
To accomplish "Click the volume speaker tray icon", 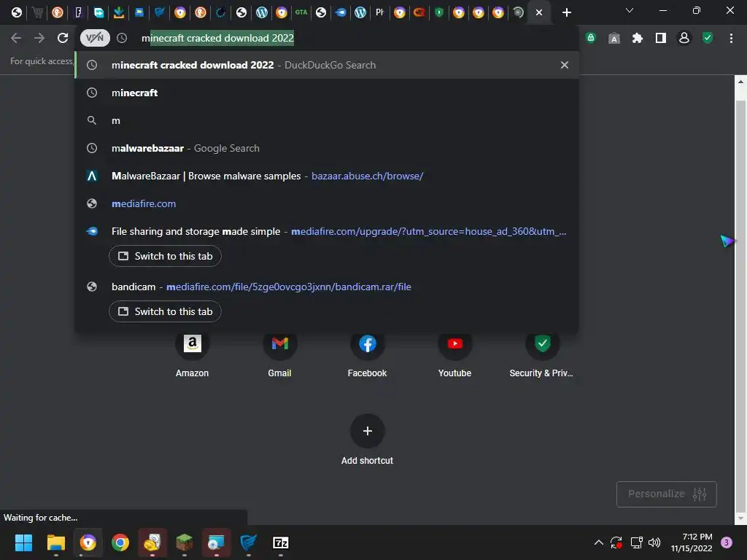I will [654, 542].
